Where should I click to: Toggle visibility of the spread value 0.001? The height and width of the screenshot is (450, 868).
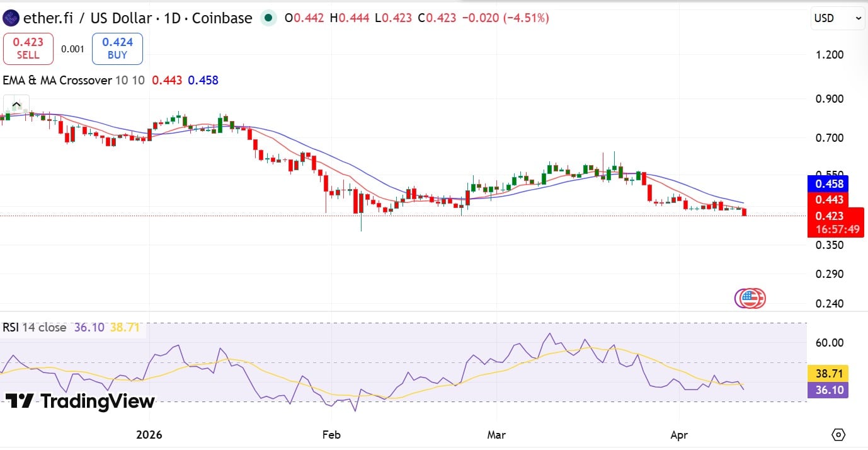tap(73, 48)
